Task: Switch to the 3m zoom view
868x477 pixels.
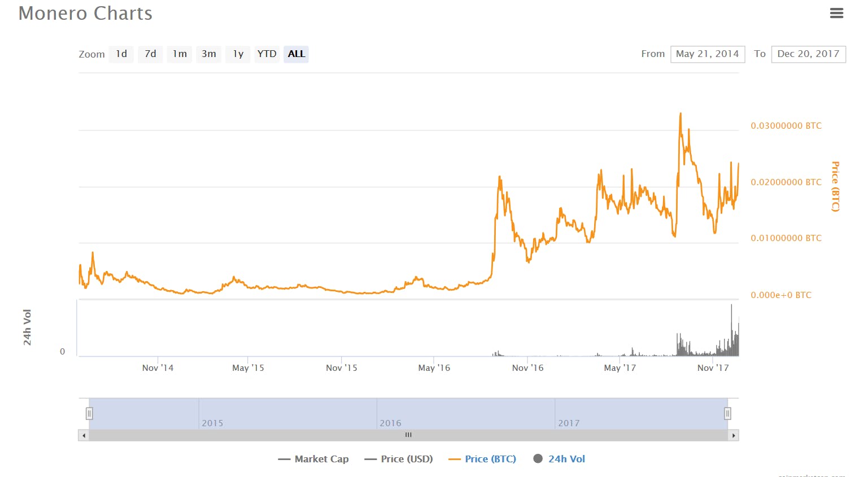Action: point(208,54)
